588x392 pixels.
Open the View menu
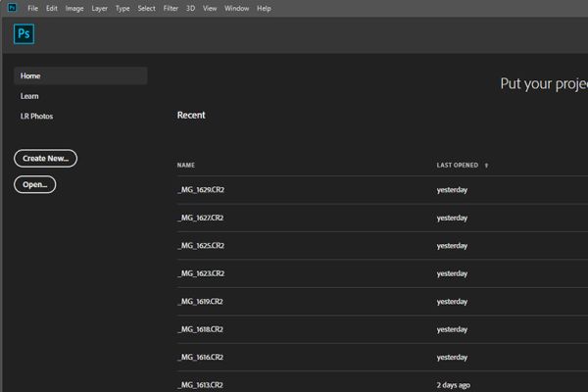click(210, 8)
